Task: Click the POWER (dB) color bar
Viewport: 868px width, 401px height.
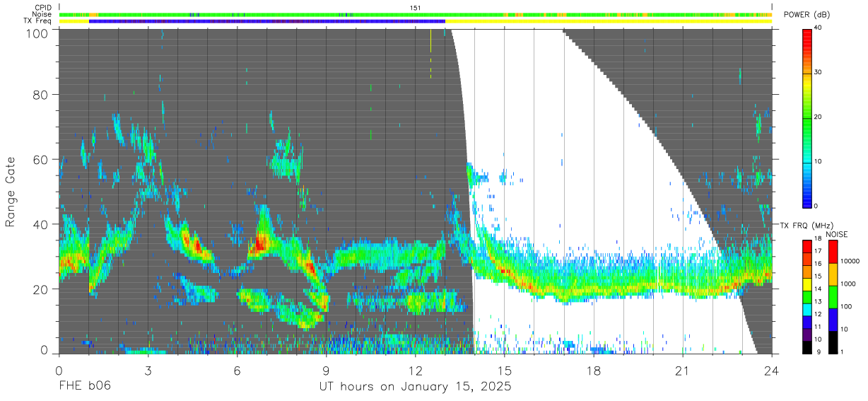Action: (807, 117)
